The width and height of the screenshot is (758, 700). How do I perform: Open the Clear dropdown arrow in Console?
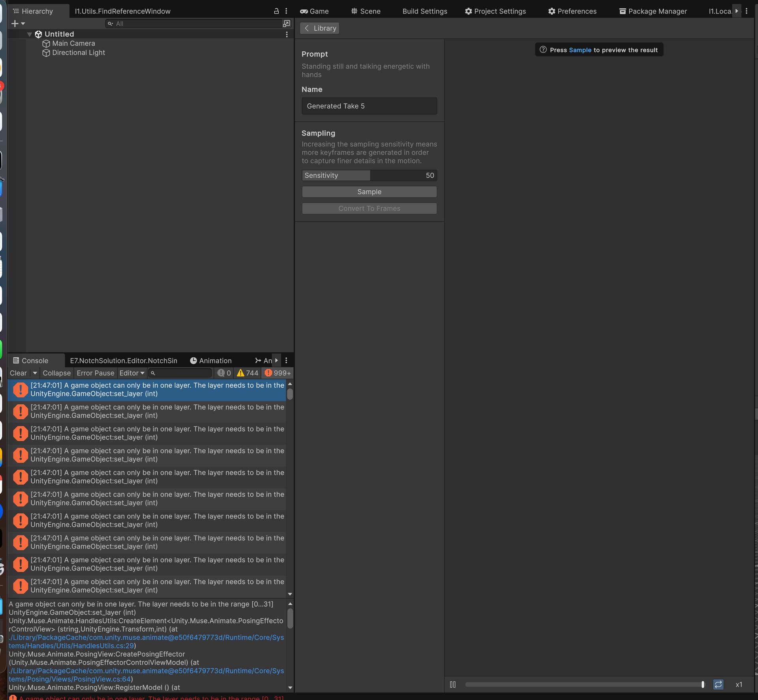point(35,373)
